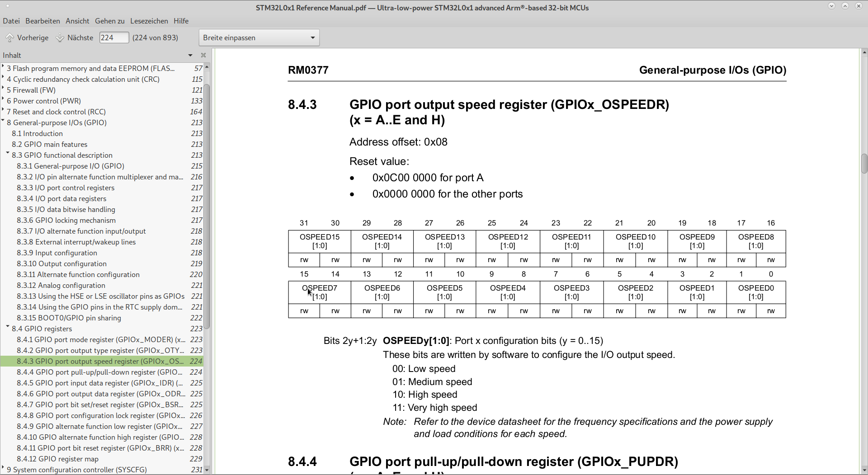Image resolution: width=868 pixels, height=475 pixels.
Task: Close the Inhalt sidebar panel
Action: [x=203, y=55]
